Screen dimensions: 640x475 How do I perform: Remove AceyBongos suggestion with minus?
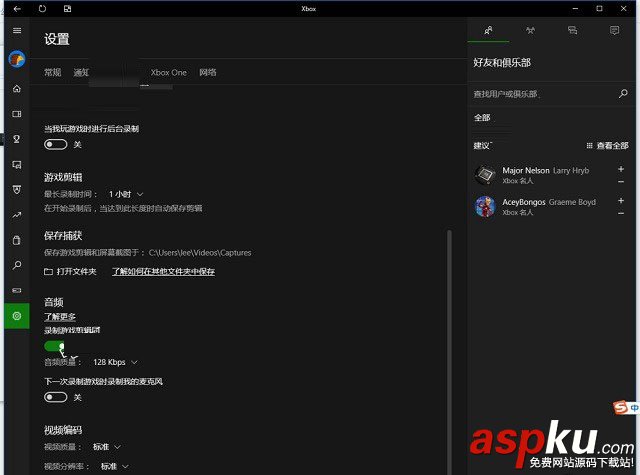point(621,213)
